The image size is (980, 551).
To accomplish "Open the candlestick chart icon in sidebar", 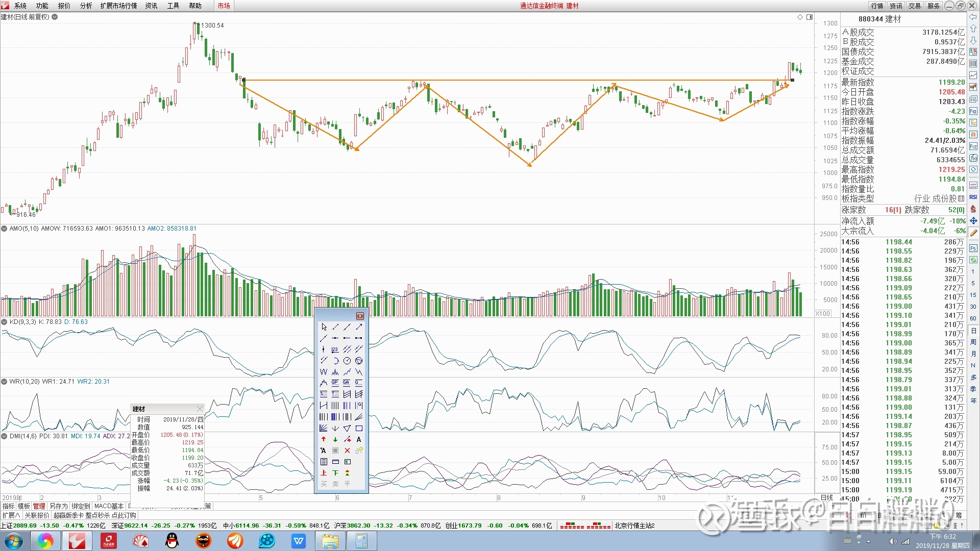I will pyautogui.click(x=973, y=87).
